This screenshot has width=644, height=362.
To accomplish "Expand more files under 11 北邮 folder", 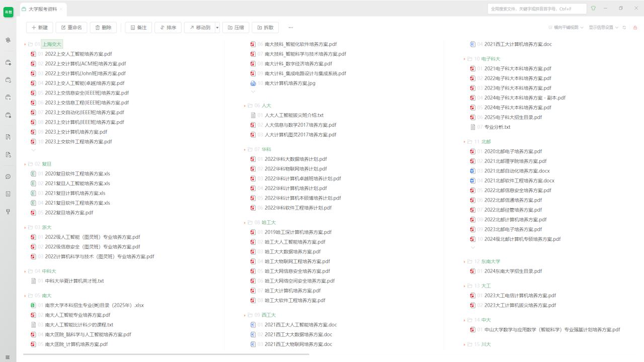I will coord(472,247).
